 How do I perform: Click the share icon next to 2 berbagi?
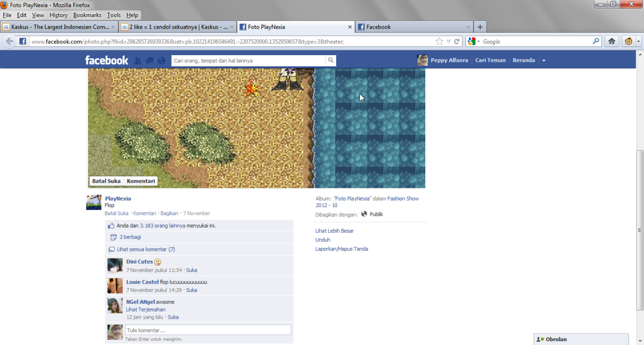[x=113, y=237]
